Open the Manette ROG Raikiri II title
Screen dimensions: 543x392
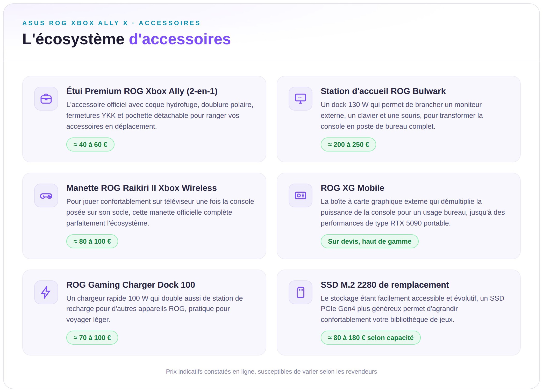[141, 188]
